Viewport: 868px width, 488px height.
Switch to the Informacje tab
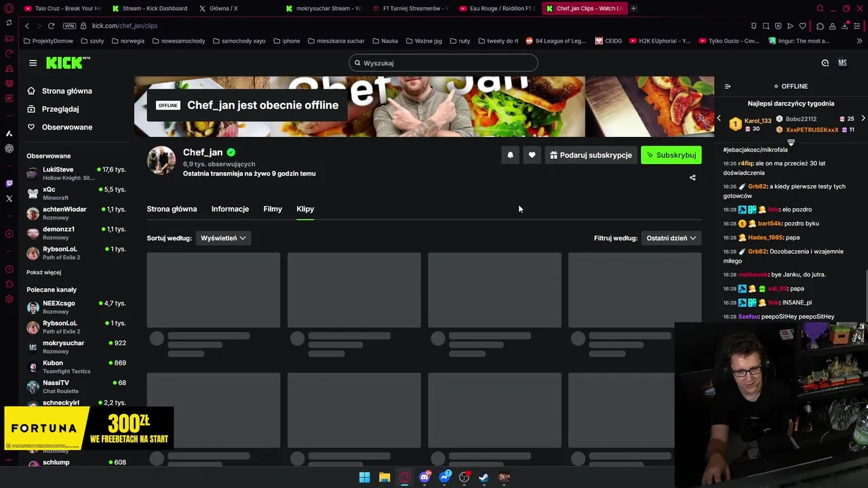click(230, 209)
